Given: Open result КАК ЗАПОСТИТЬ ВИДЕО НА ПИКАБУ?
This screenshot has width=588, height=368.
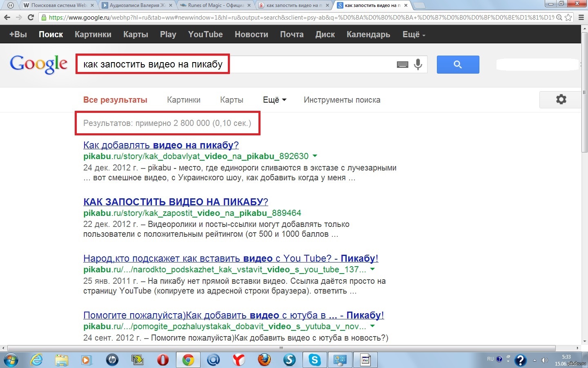Looking at the screenshot, I should (176, 202).
